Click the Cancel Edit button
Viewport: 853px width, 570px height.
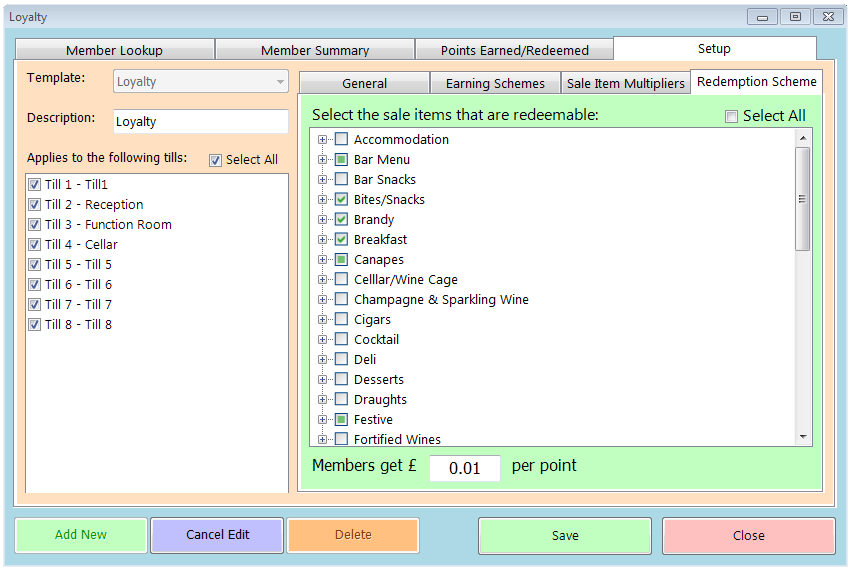[x=218, y=535]
